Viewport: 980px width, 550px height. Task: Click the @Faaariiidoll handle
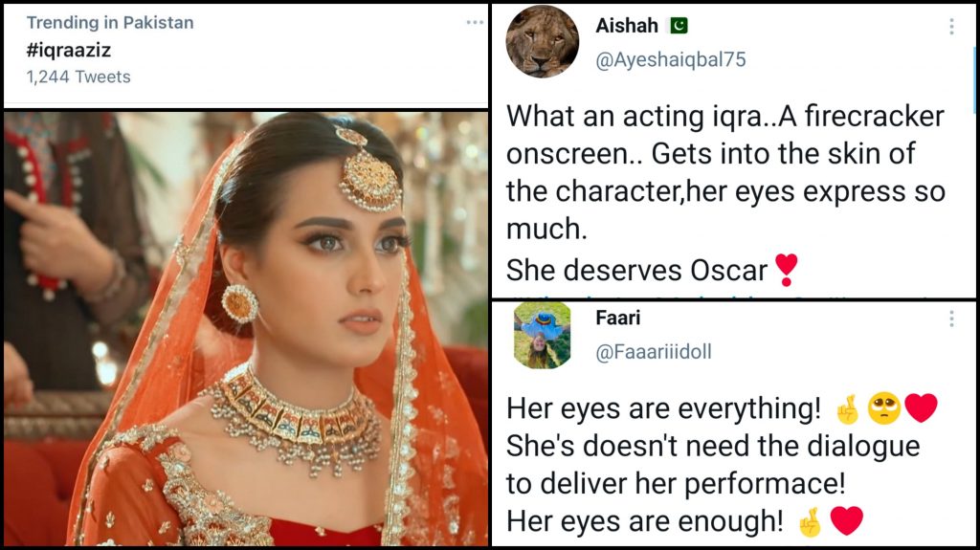[654, 352]
